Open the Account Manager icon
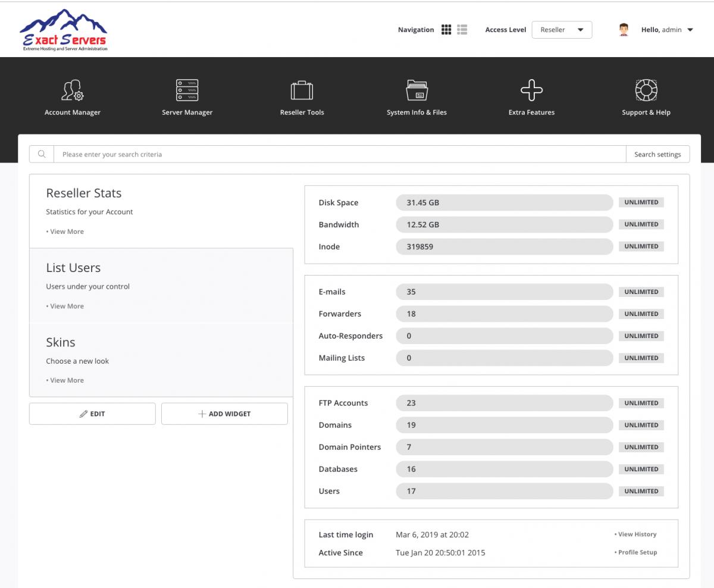Screen dimensions: 714x588 (x=73, y=91)
